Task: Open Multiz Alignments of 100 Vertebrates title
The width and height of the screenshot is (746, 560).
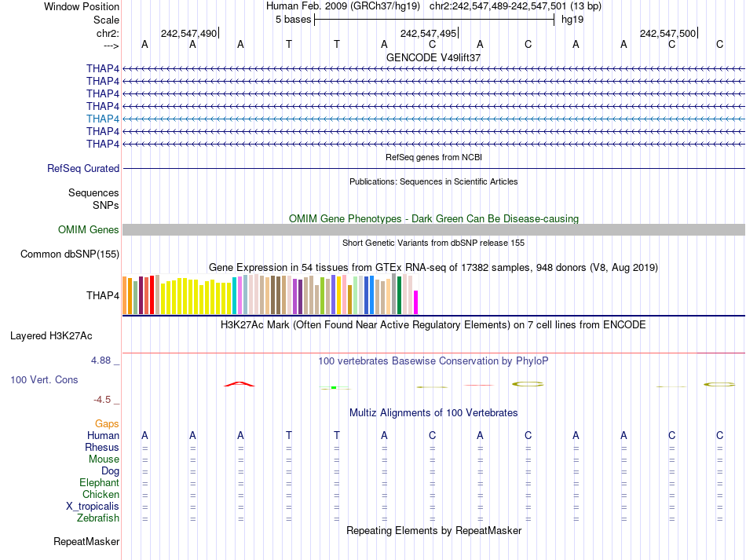Action: 433,413
